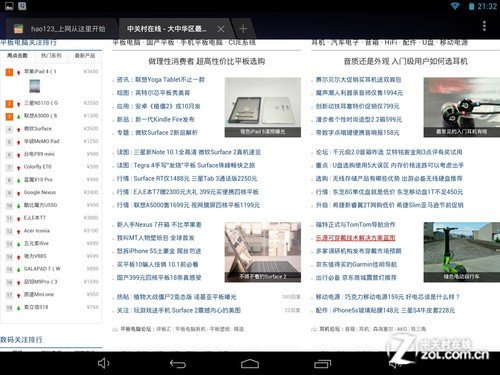The width and height of the screenshot is (500, 375).
Task: Open rank 9 Google Nexus entry
Action: point(40,192)
